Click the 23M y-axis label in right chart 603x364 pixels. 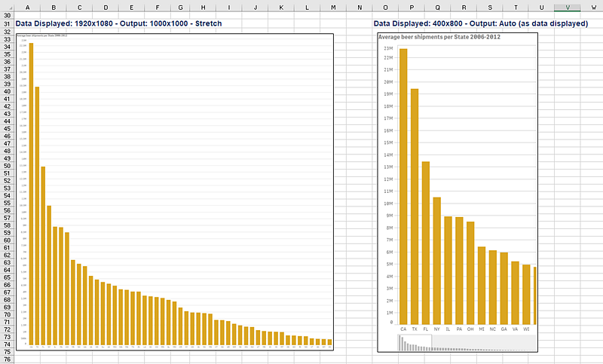coord(388,48)
